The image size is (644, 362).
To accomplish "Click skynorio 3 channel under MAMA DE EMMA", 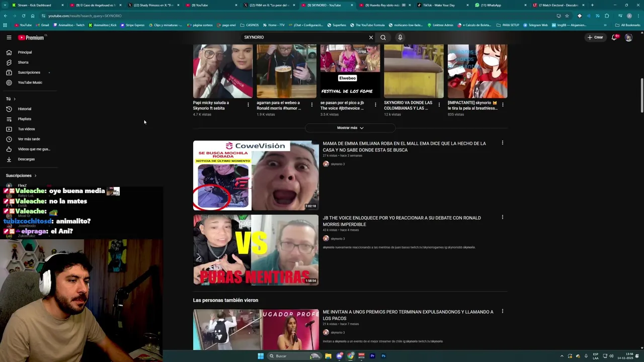I will [x=338, y=164].
